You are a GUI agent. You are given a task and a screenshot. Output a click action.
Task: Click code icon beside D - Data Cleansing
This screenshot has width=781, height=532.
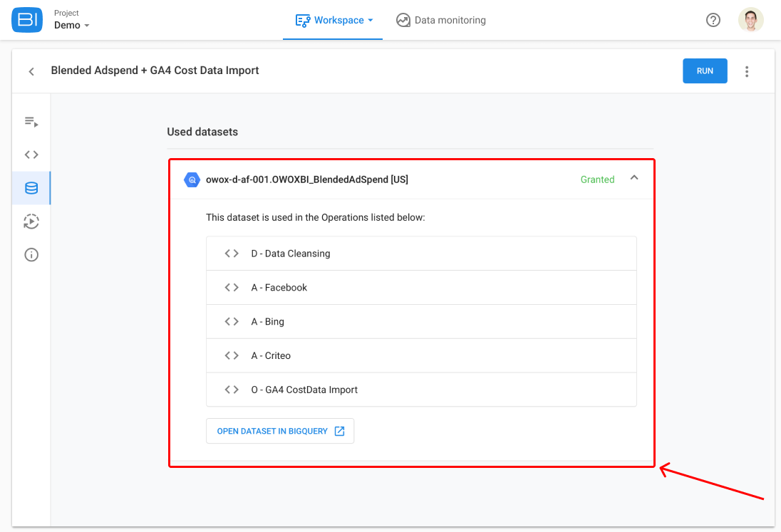232,254
